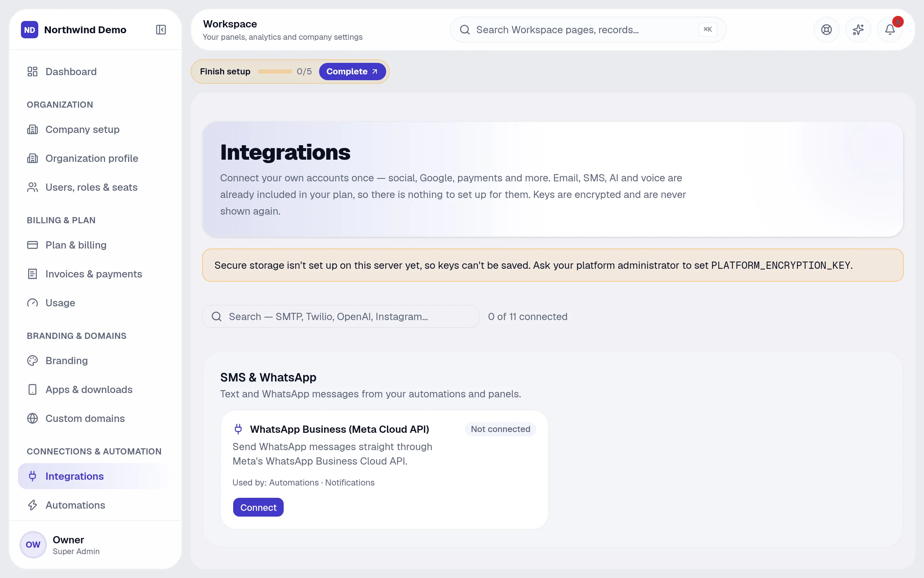Connect WhatsApp Business integration
Image resolution: width=924 pixels, height=578 pixels.
pos(258,507)
